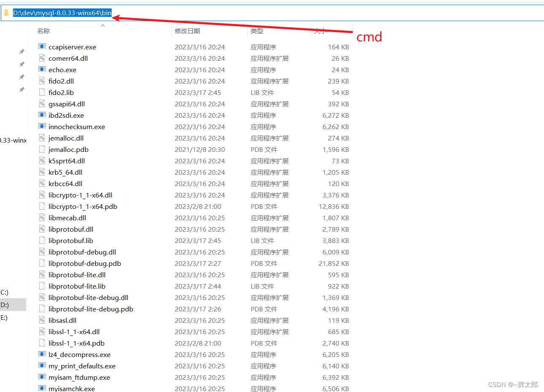Select the file libprotobuf-debug.dll
544x392 pixels.
pyautogui.click(x=82, y=252)
